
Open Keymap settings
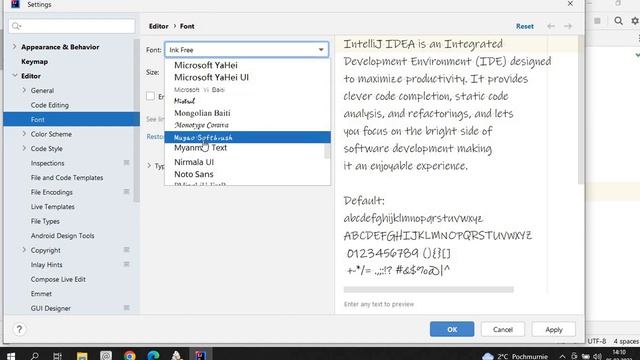pyautogui.click(x=34, y=62)
